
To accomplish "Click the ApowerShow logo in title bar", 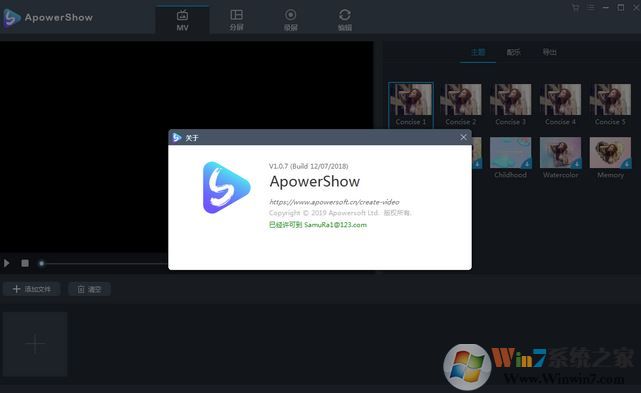I will coord(11,18).
